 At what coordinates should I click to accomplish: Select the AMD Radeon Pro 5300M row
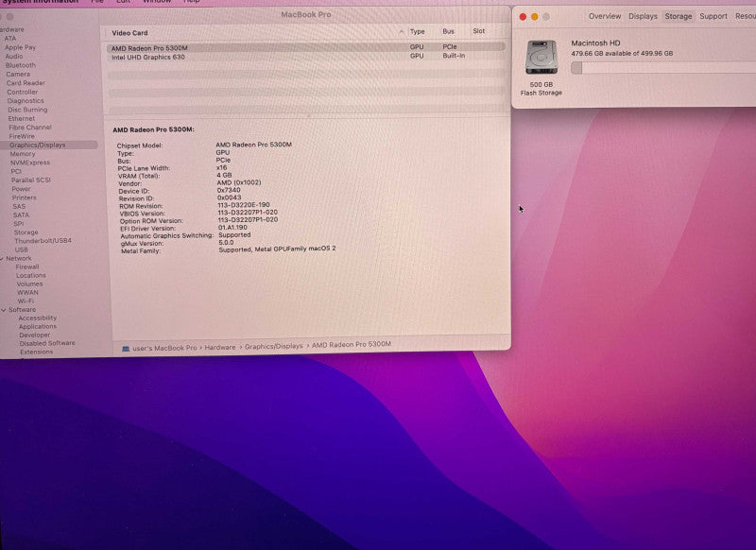point(306,47)
